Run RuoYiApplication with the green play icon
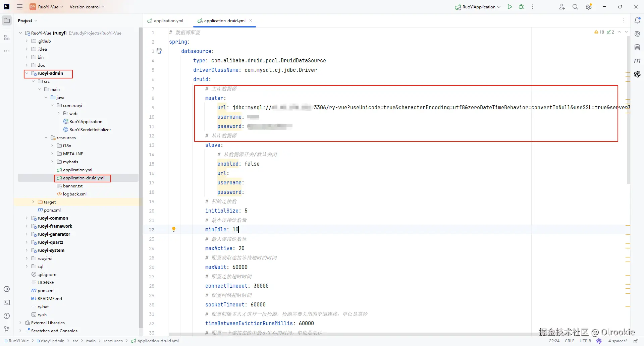The height and width of the screenshot is (346, 644). 510,7
